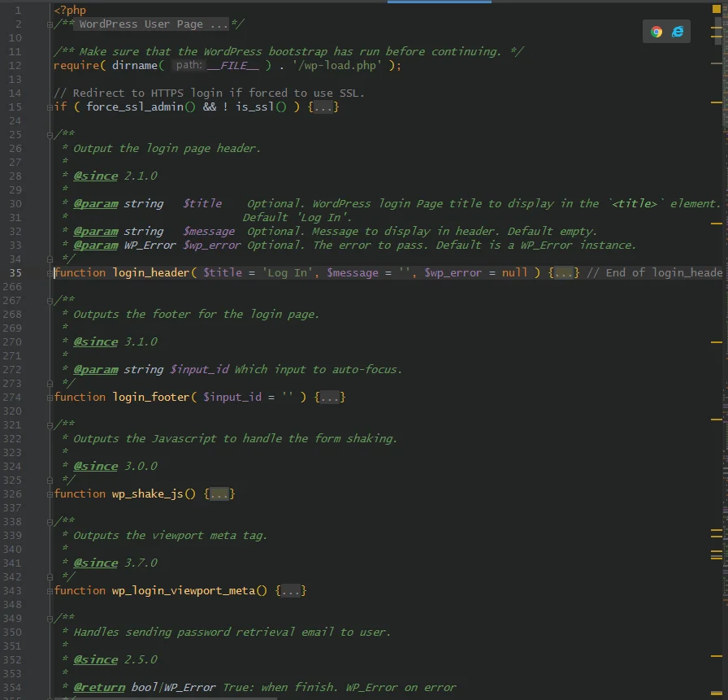Click the @param tag for $title
Image resolution: width=728 pixels, height=700 pixels.
(96, 203)
